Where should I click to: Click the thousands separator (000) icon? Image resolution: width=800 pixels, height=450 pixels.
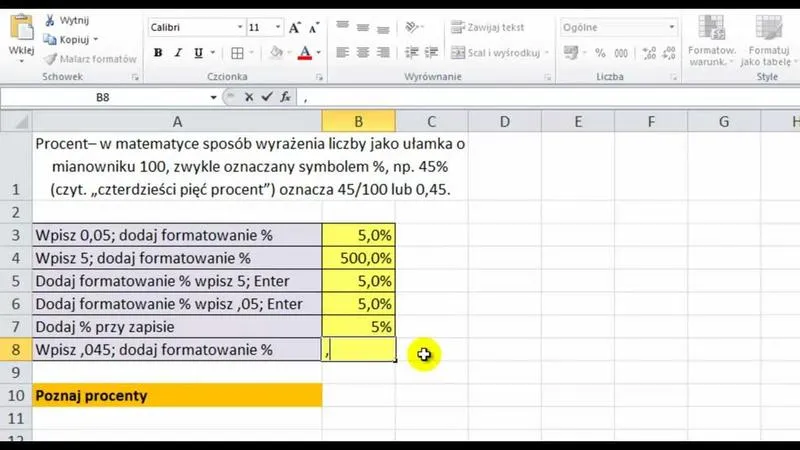[621, 53]
